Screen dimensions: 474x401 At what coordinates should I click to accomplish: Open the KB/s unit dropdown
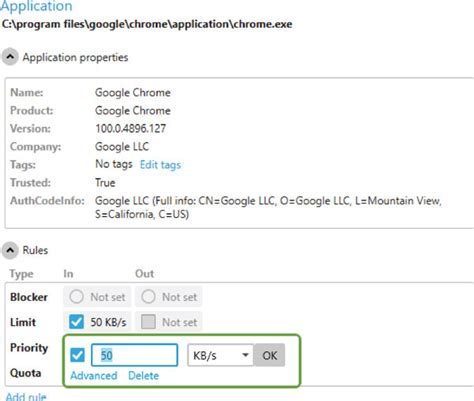(220, 355)
